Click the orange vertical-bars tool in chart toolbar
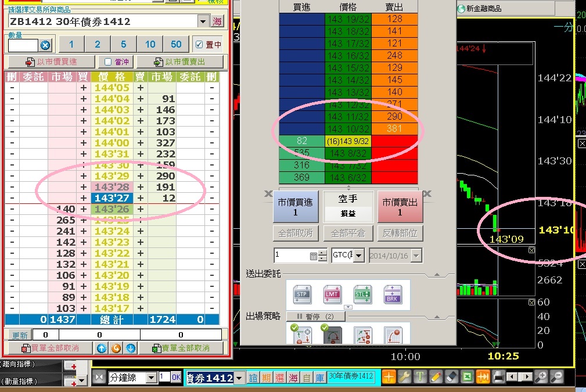 point(483,377)
